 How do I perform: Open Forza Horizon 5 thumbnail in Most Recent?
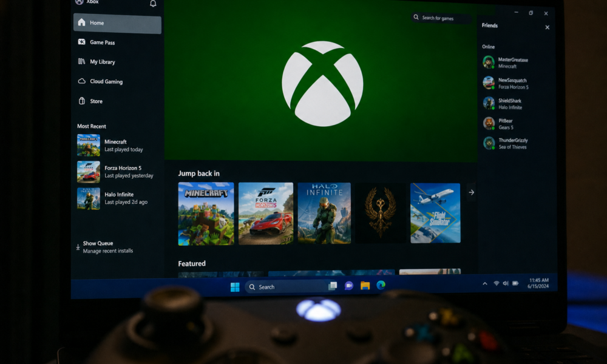point(88,172)
